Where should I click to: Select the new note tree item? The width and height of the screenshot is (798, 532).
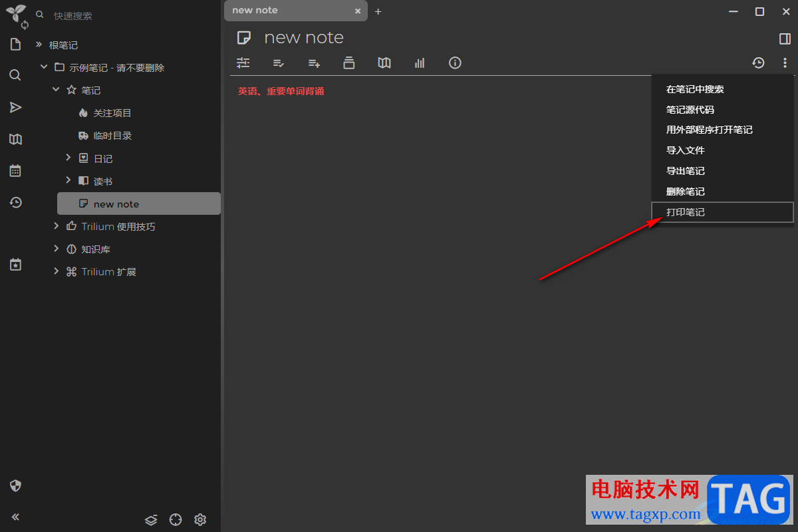point(138,203)
